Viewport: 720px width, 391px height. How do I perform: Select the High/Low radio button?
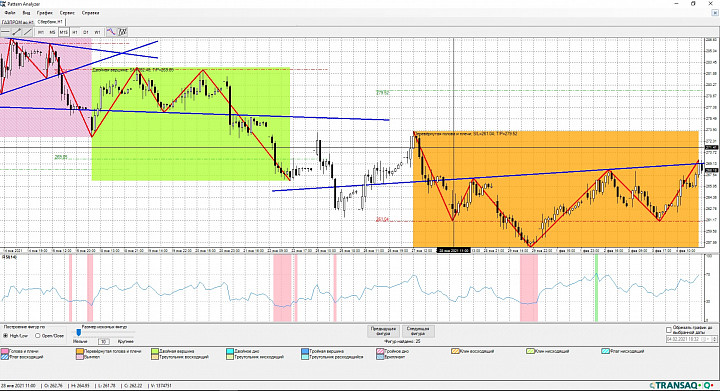click(6, 335)
